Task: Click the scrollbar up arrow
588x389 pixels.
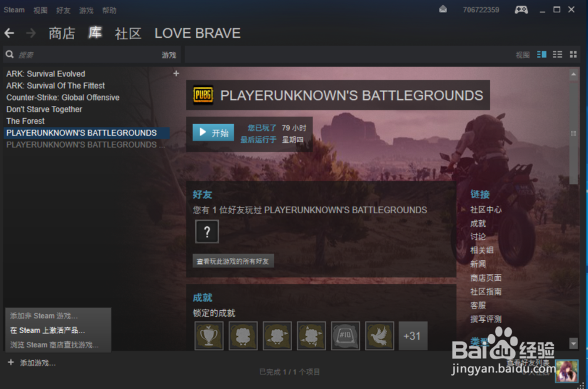Action: pos(573,74)
